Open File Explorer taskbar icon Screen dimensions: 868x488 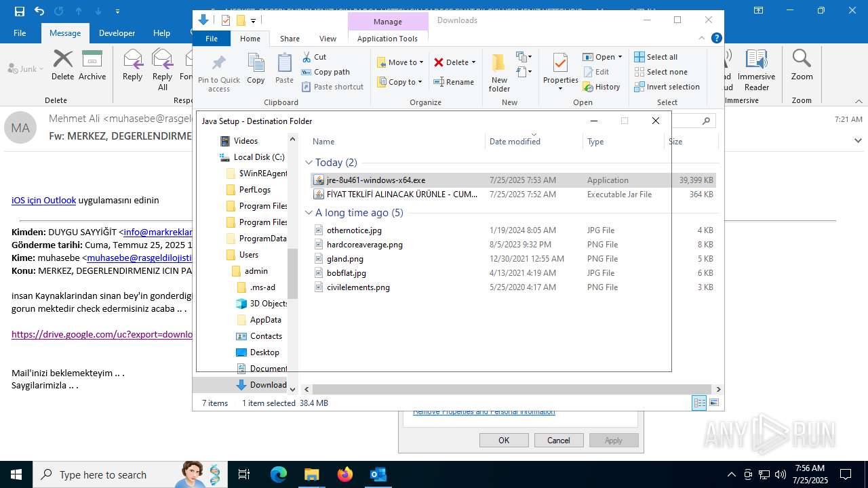point(311,474)
